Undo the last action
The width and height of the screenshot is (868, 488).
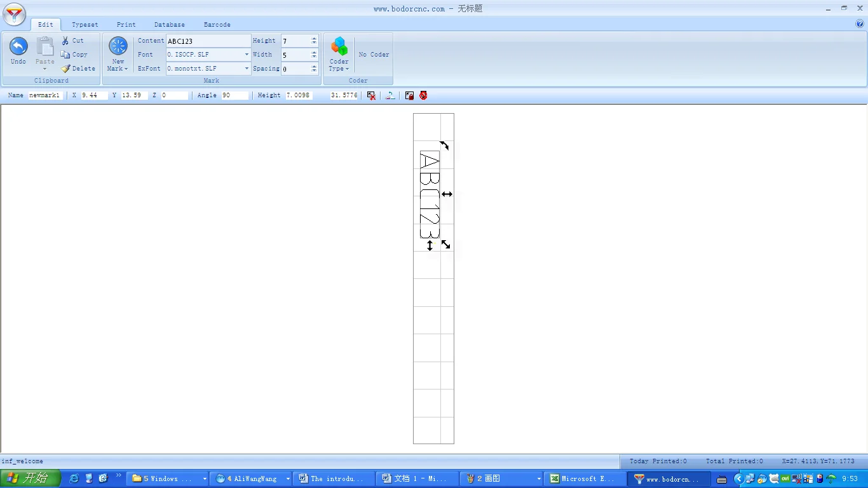click(18, 51)
